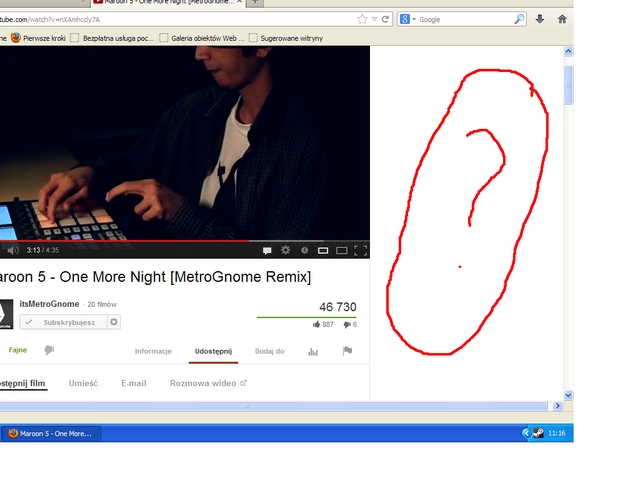
Task: Select the E-mail sharing tab
Action: pos(134,383)
